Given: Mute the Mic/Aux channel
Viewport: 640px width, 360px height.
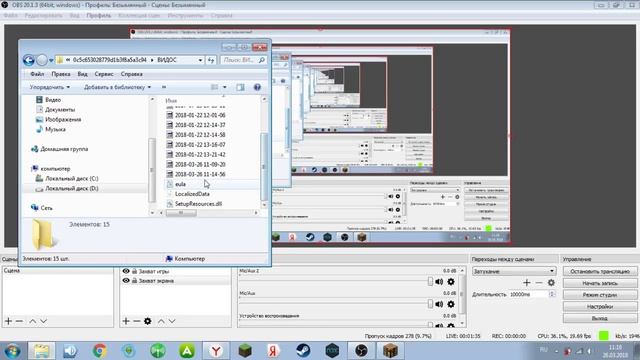Looking at the screenshot, I should 439,304.
